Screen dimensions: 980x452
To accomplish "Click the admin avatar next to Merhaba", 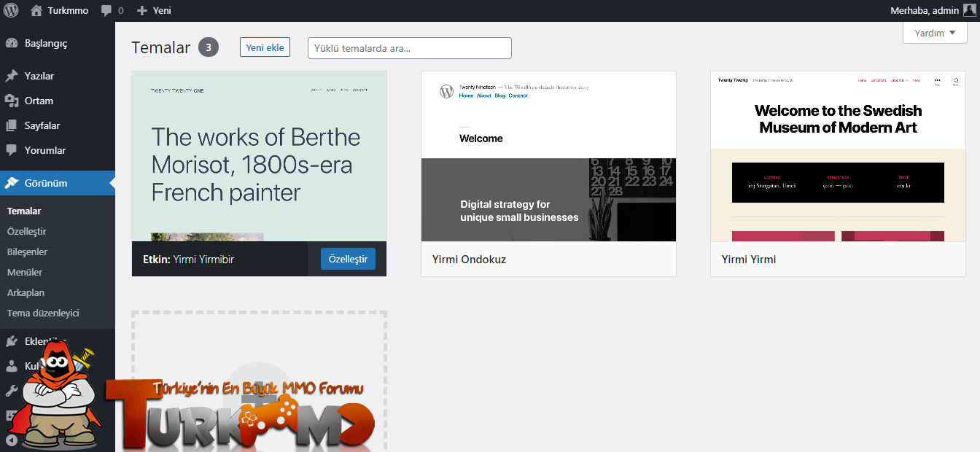I will click(969, 10).
